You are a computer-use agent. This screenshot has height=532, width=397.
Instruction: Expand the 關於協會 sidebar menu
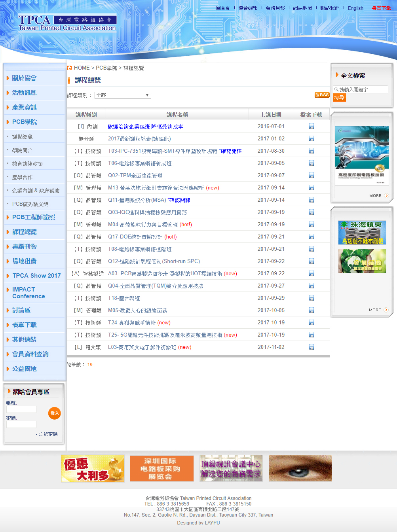24,78
